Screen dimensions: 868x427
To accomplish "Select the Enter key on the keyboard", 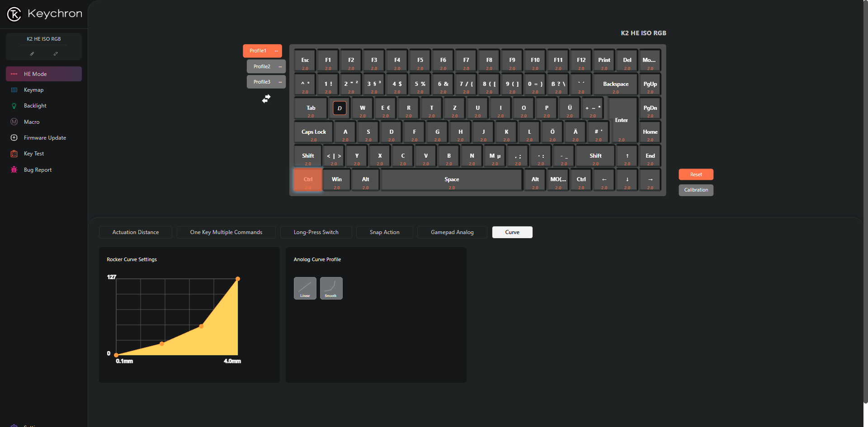I will (x=623, y=120).
